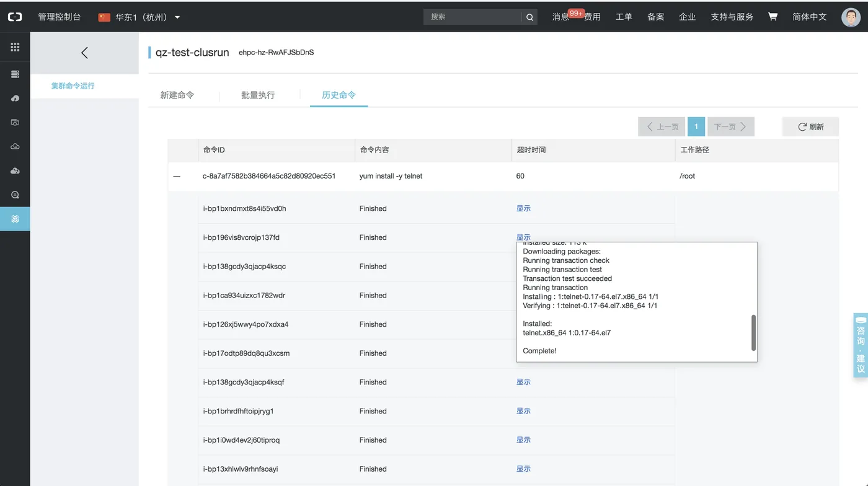Open the server list sidebar icon
868x486 pixels.
pyautogui.click(x=15, y=74)
